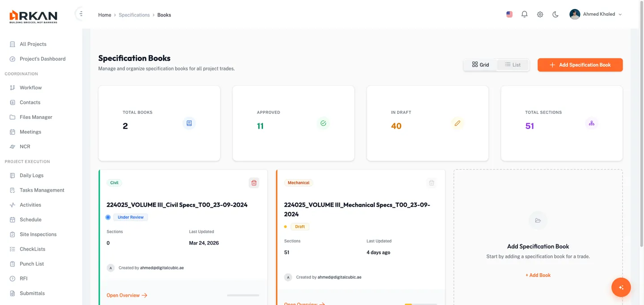Delete the Civil specification book via trash icon
Viewport: 644px width, 305px height.
coord(254,183)
